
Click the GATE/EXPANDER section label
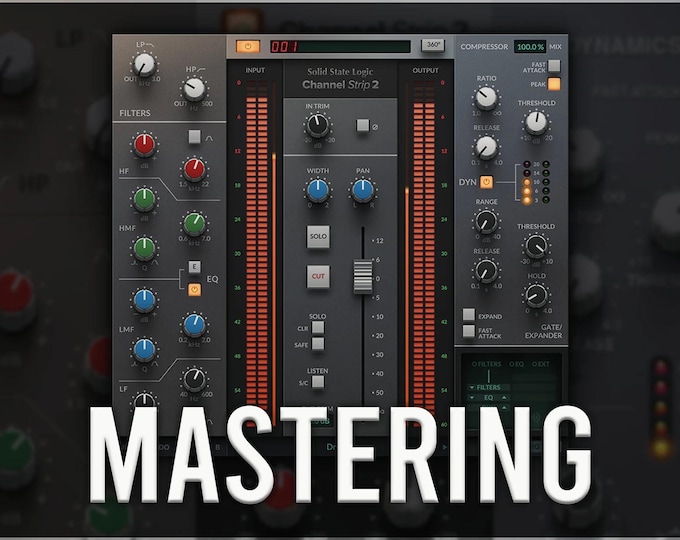(x=543, y=331)
